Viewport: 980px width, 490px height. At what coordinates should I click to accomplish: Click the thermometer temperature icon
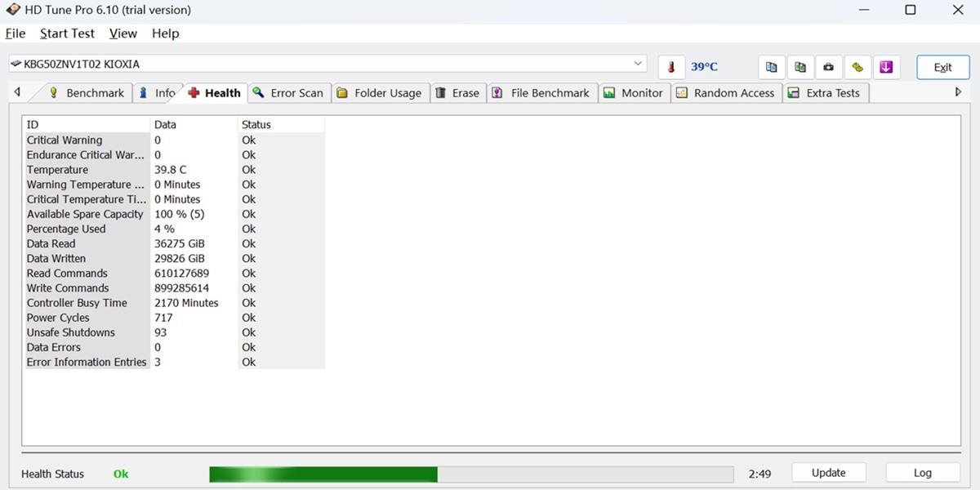point(671,67)
